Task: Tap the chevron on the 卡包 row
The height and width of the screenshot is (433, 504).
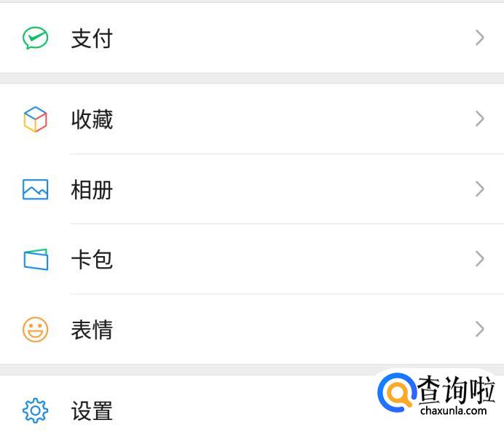Action: pos(479,259)
